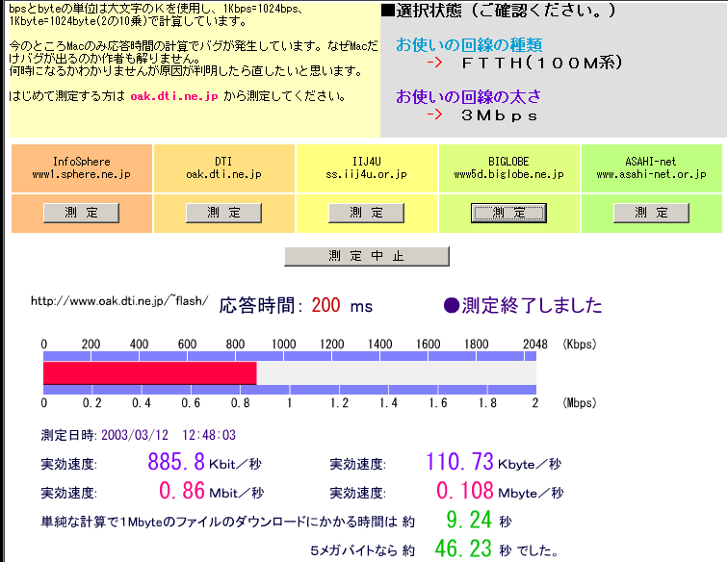Select the InfoSphere www1.sphere.ne.jp label

pos(81,168)
